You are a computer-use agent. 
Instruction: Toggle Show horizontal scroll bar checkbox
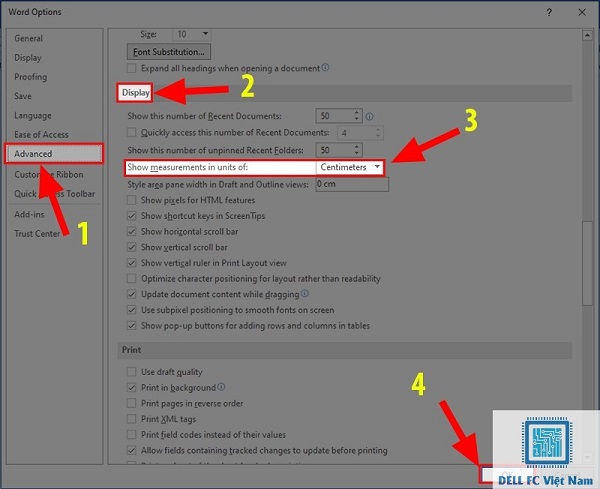(x=132, y=232)
